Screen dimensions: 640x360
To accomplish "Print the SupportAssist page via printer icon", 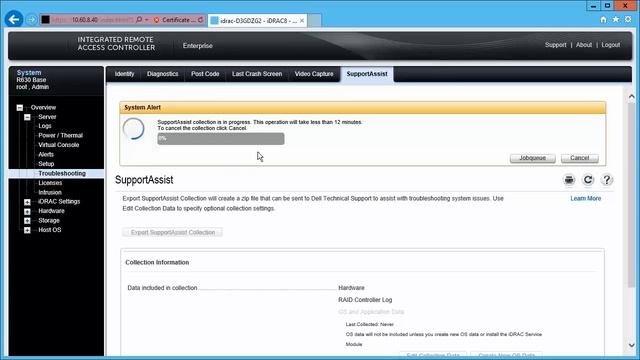I will click(x=569, y=180).
